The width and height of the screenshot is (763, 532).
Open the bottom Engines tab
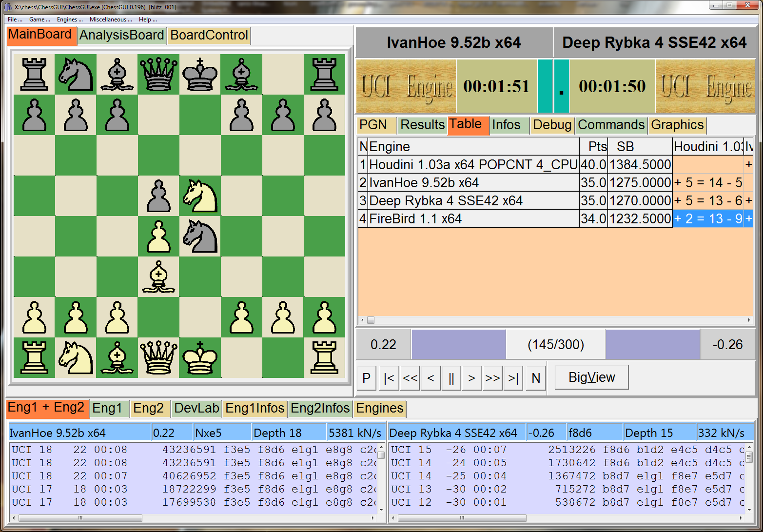click(380, 409)
